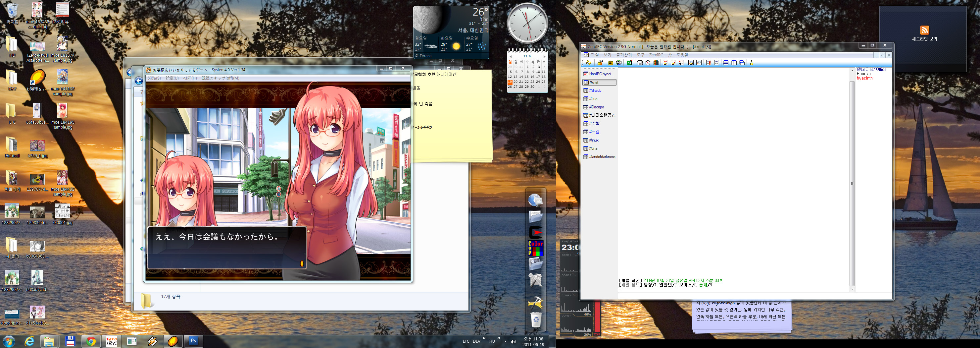Show hidden tray icons arrow
This screenshot has height=348, width=980.
505,341
